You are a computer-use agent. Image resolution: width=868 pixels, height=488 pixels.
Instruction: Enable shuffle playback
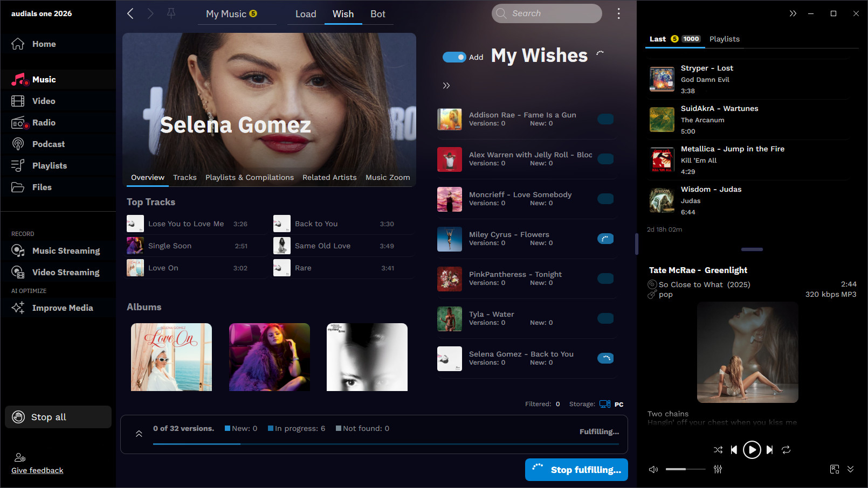pos(718,450)
